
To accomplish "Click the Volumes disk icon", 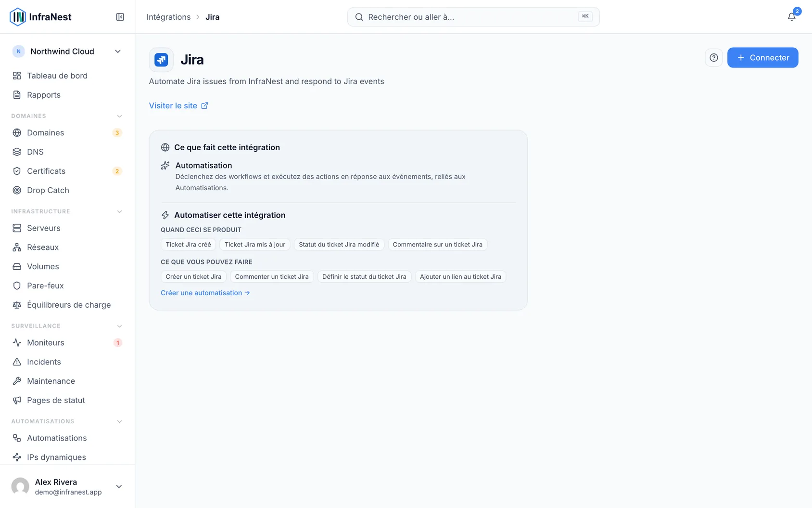I will point(17,266).
